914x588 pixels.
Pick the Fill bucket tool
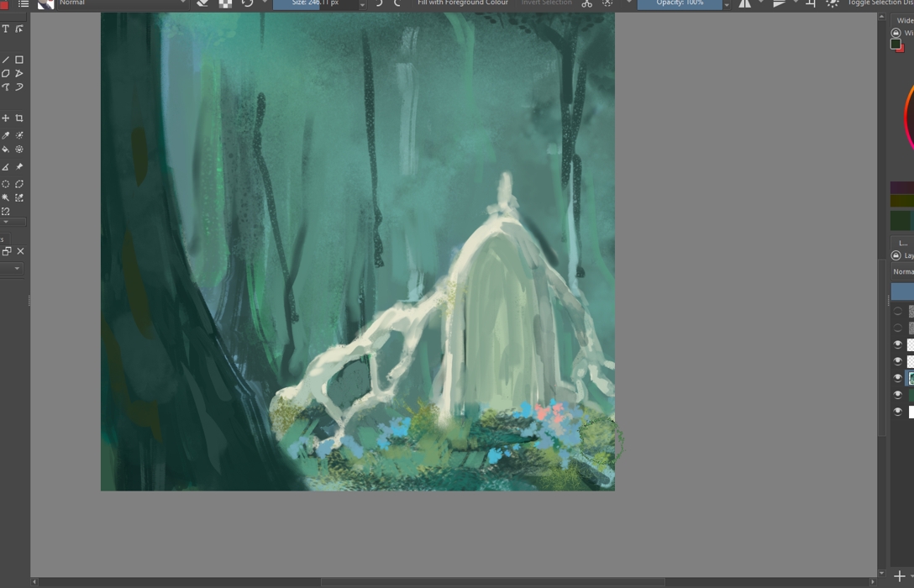pyautogui.click(x=6, y=150)
